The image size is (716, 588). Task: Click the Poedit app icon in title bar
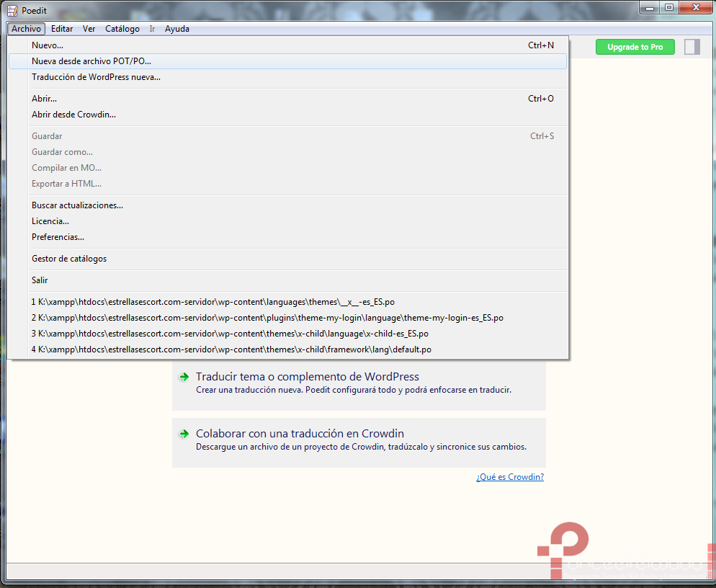(12, 11)
